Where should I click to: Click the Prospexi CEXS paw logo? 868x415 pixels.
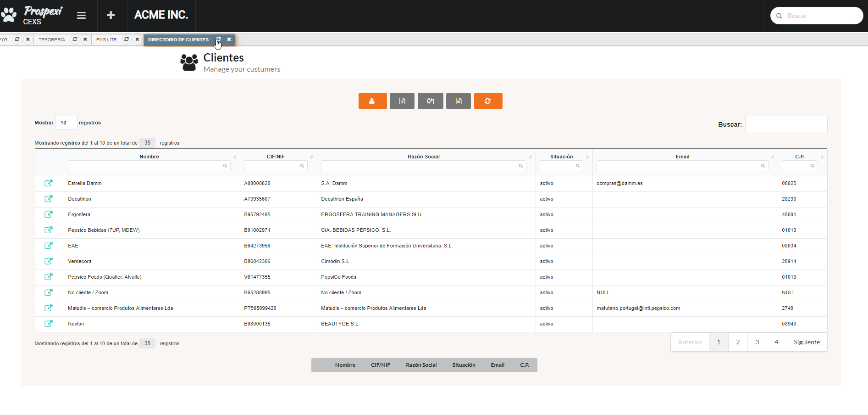(32, 15)
